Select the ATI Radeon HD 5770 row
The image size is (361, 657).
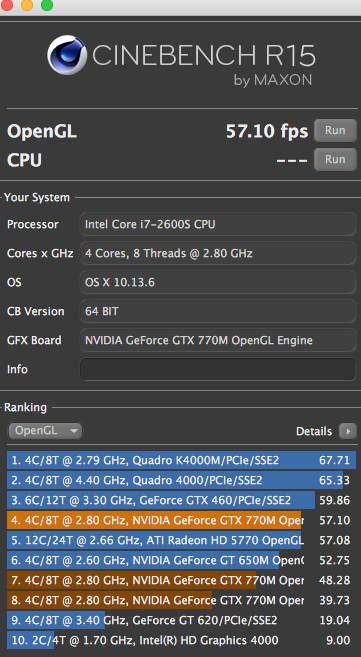pyautogui.click(x=181, y=540)
